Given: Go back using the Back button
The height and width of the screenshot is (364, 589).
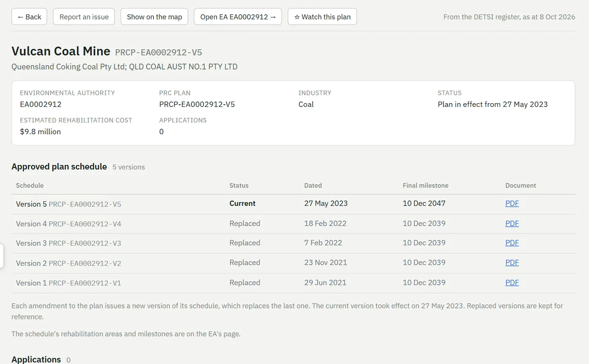Looking at the screenshot, I should click(x=29, y=17).
